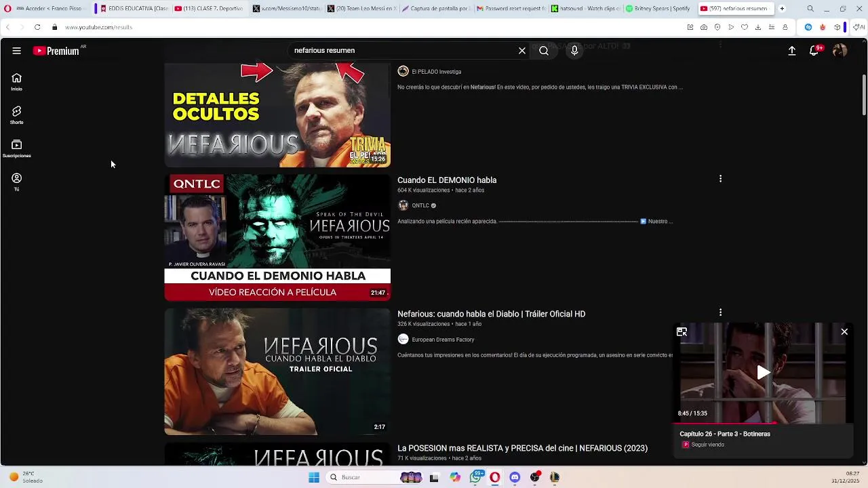868x488 pixels.
Task: Open Opera downloads icon
Action: (x=758, y=27)
